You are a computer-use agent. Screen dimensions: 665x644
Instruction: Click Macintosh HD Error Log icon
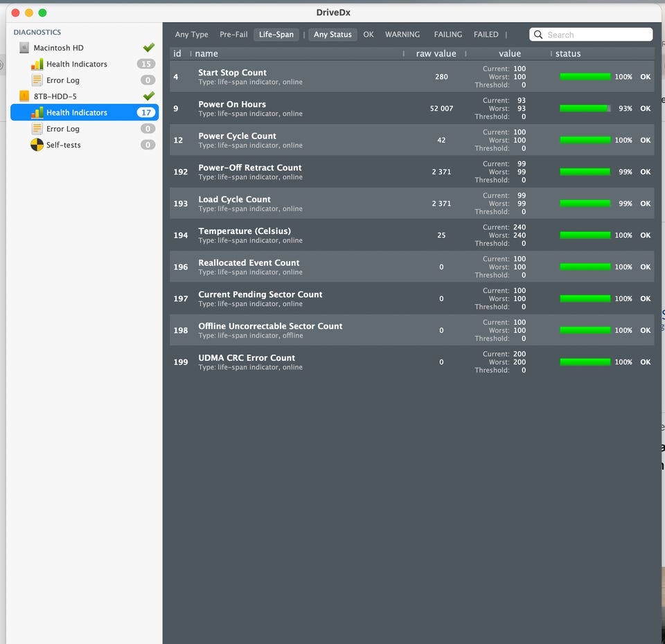tap(37, 80)
